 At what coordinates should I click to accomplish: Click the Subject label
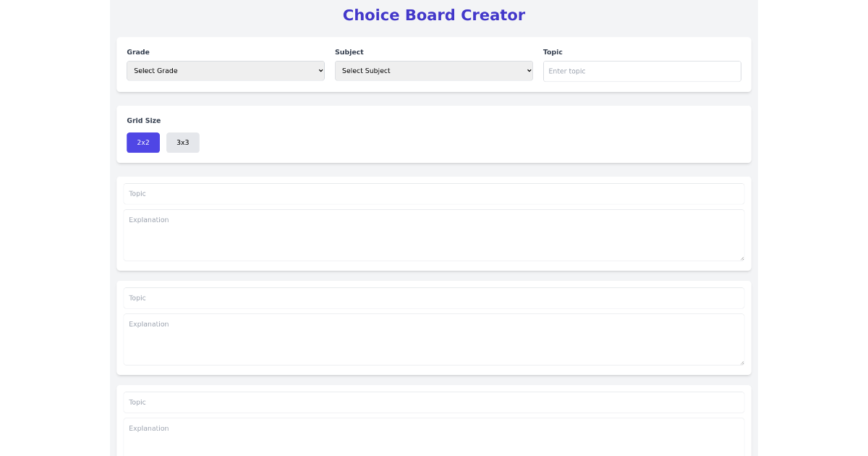[x=349, y=51]
